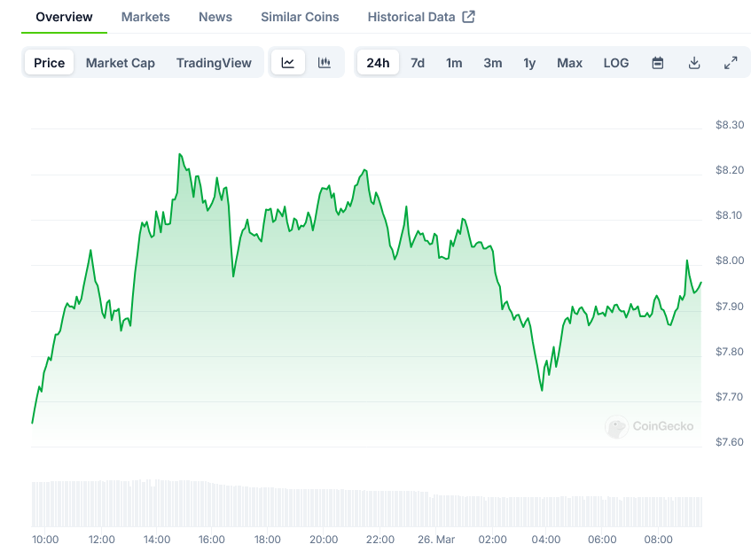Click the volume bars range navigator
Viewport: 751px width, 560px height.
pos(367,503)
